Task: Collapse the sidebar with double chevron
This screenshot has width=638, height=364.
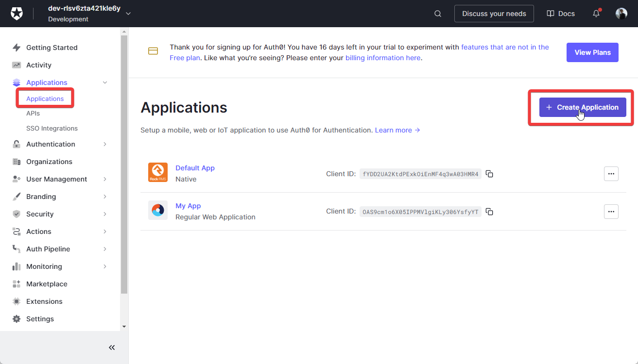Action: click(x=112, y=347)
